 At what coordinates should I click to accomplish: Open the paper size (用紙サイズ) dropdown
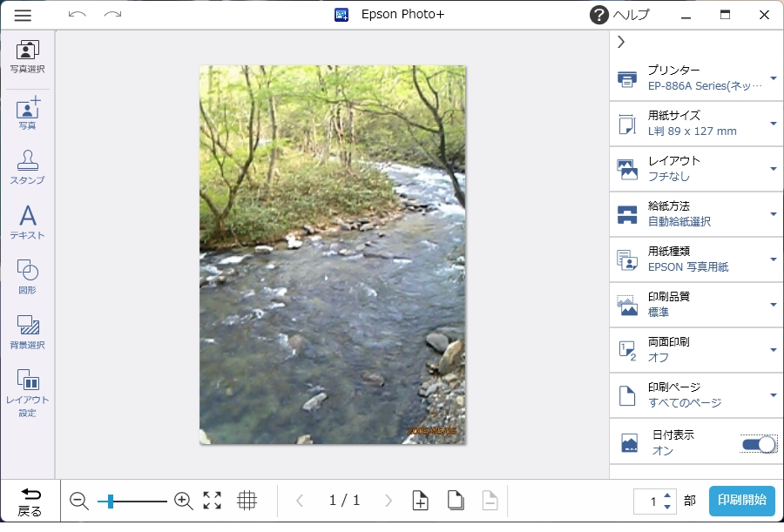click(x=696, y=124)
